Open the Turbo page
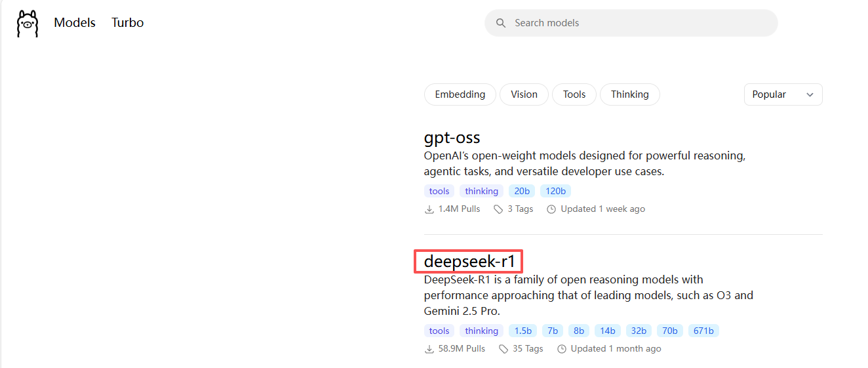Viewport: 868px width, 368px height. [127, 22]
